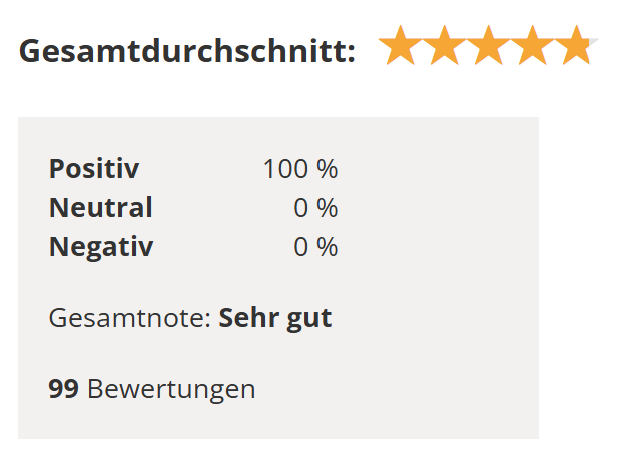Click the fifth and last rating star

[574, 47]
